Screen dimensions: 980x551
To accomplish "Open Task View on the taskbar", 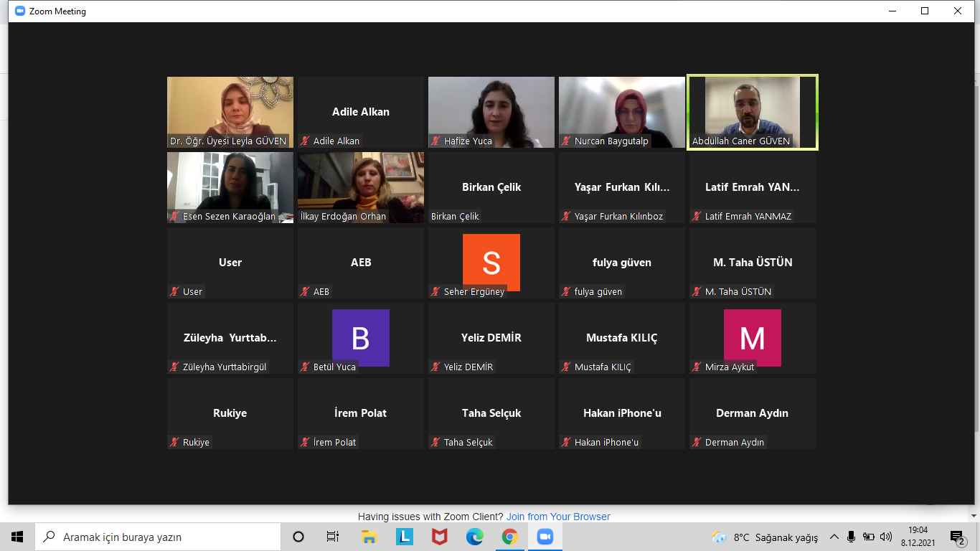I will point(333,537).
